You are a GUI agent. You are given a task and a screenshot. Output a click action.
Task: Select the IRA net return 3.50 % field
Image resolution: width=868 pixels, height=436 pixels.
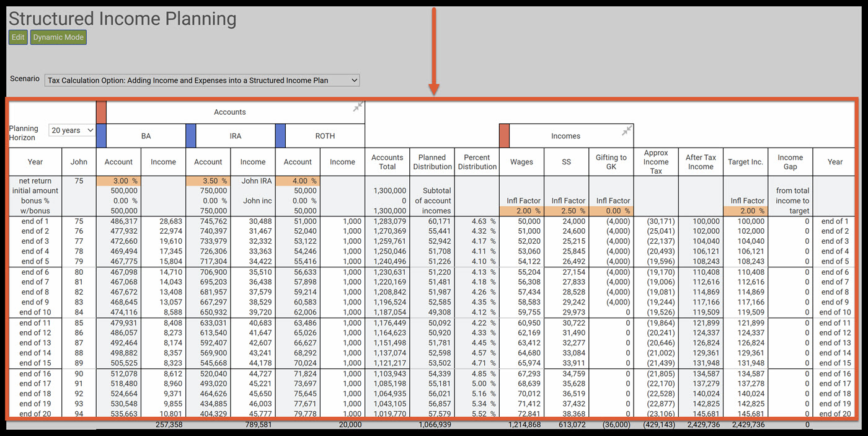(x=208, y=180)
